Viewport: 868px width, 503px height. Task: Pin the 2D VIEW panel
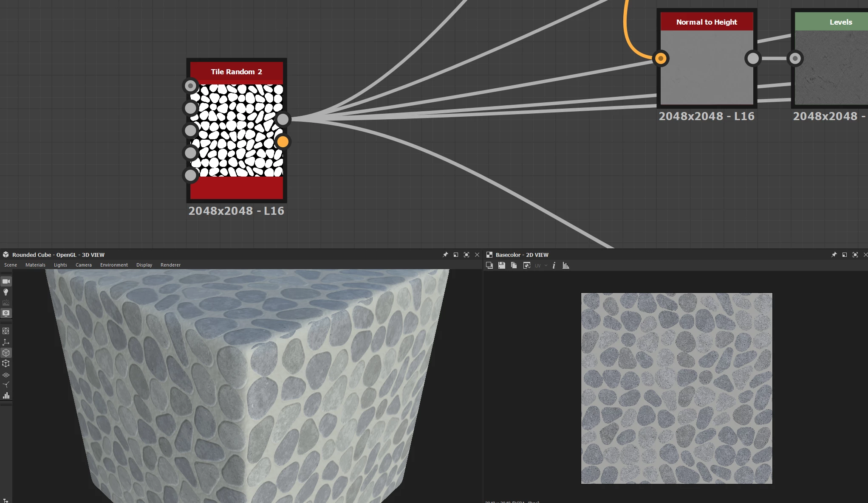click(x=834, y=255)
